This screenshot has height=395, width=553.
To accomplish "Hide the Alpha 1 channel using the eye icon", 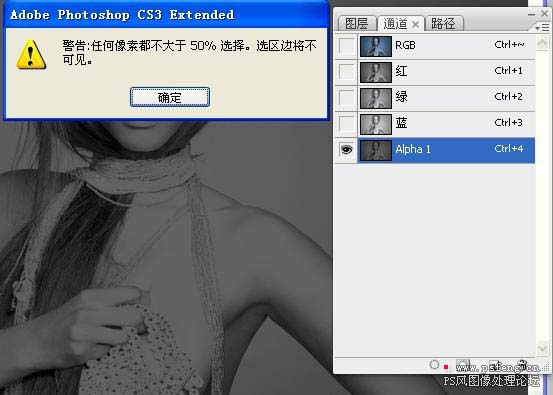I will 346,150.
